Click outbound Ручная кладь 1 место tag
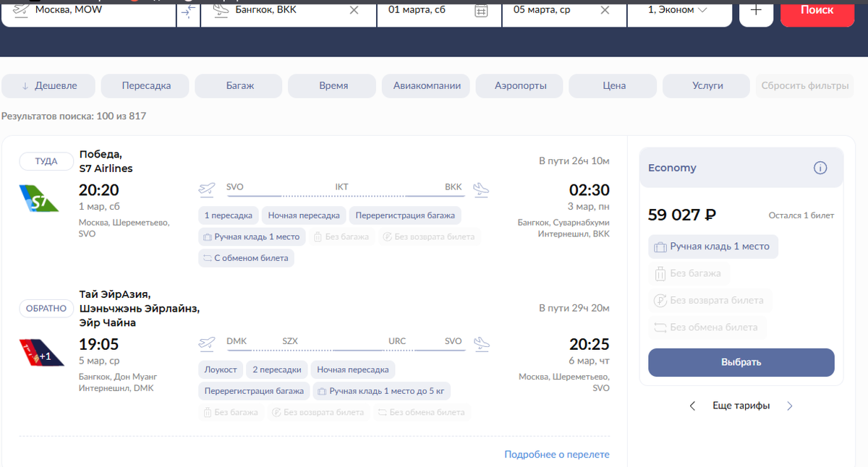 [252, 236]
